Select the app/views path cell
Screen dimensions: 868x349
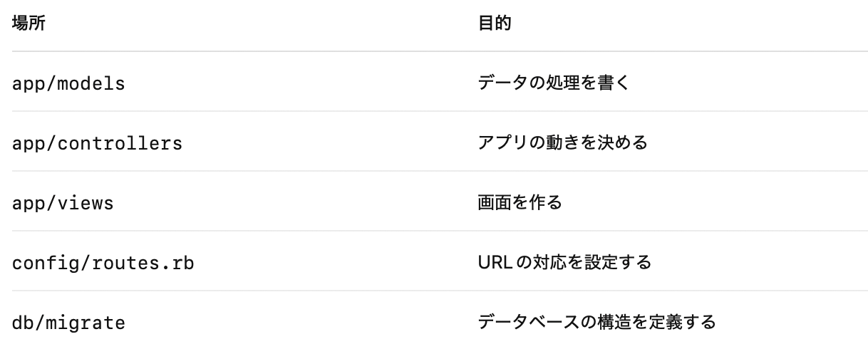[63, 203]
